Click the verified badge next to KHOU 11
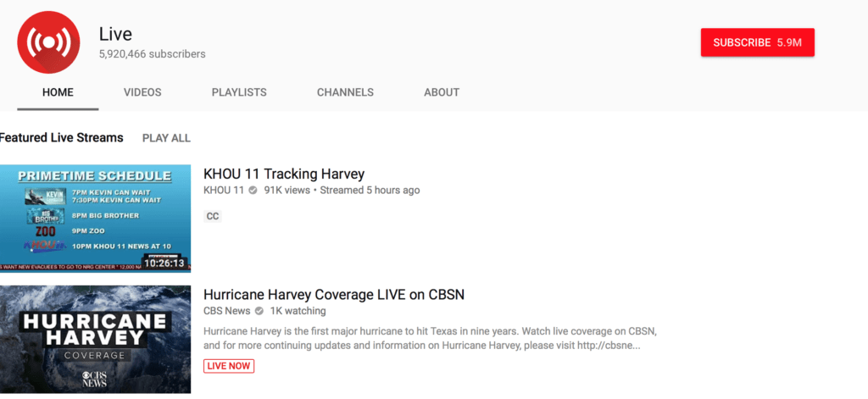The image size is (868, 399). tap(253, 191)
